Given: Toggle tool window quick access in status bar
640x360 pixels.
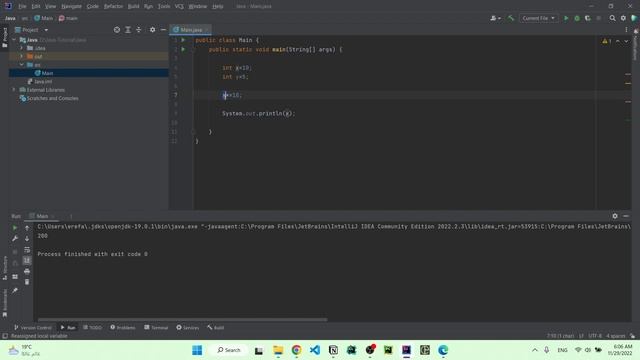Looking at the screenshot, I should (x=5, y=336).
